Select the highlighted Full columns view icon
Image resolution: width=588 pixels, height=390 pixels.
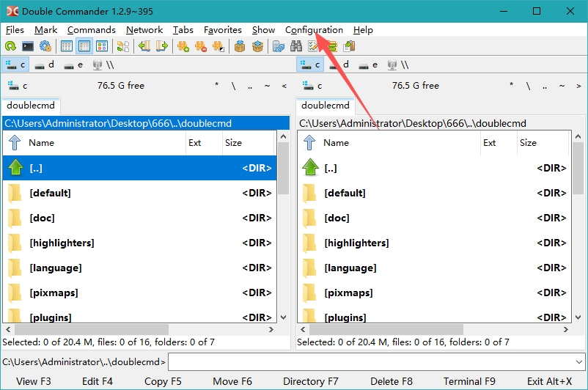coord(84,46)
